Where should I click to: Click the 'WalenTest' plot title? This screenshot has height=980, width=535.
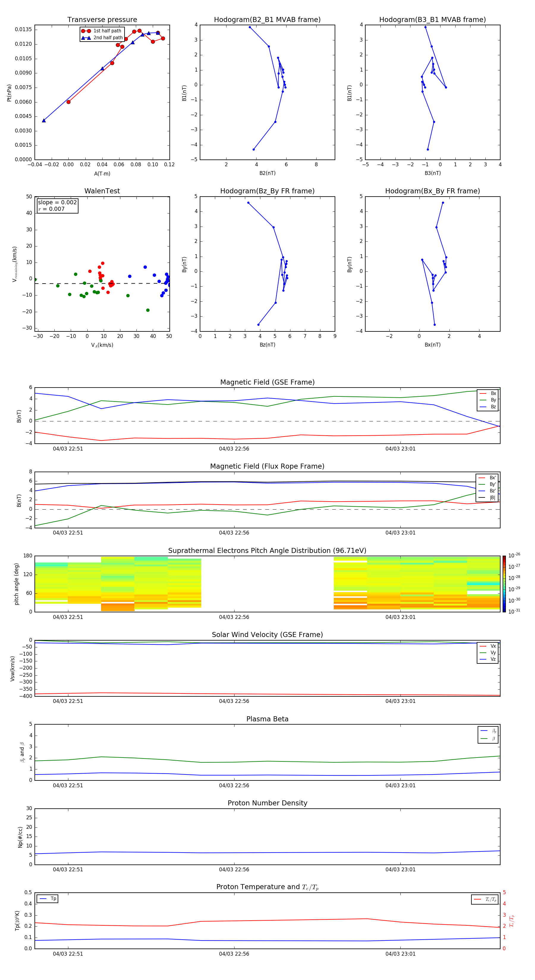102,191
